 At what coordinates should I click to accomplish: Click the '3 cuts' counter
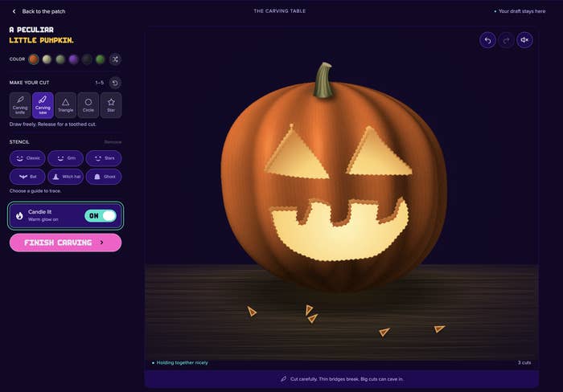[x=524, y=362]
